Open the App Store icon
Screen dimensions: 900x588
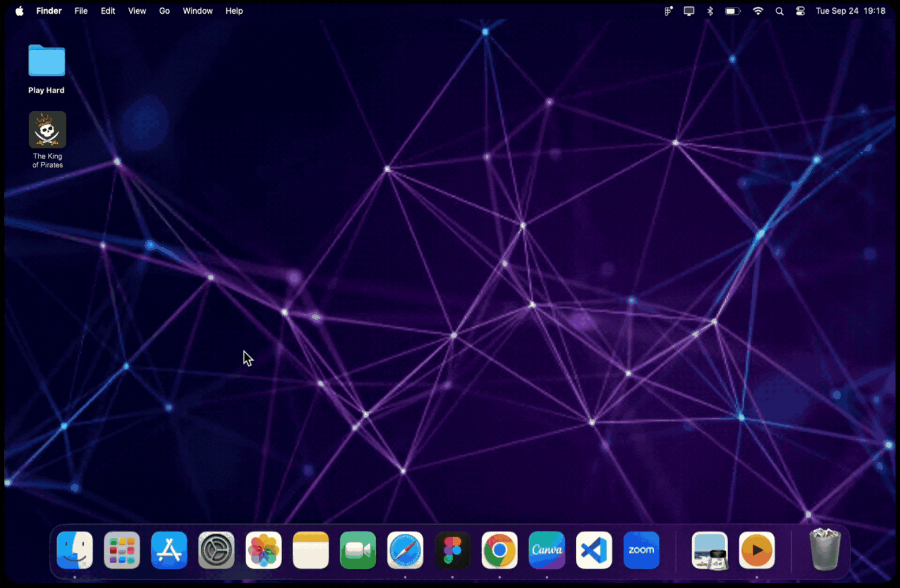point(169,550)
